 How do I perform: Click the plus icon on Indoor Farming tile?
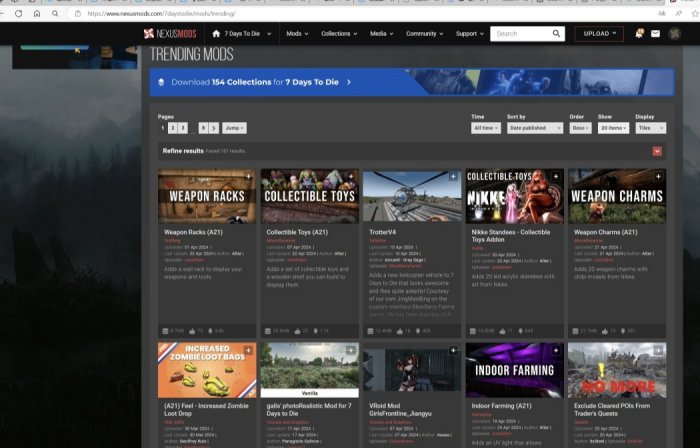(x=556, y=351)
